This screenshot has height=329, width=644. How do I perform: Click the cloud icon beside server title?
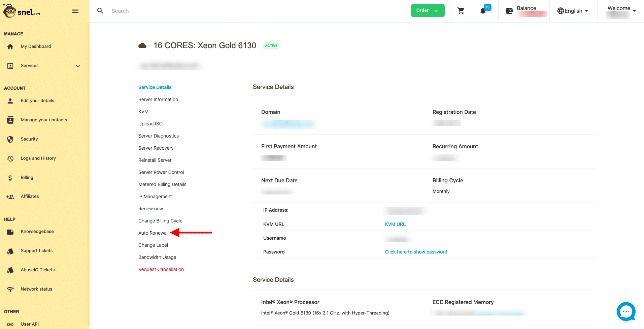tap(142, 46)
